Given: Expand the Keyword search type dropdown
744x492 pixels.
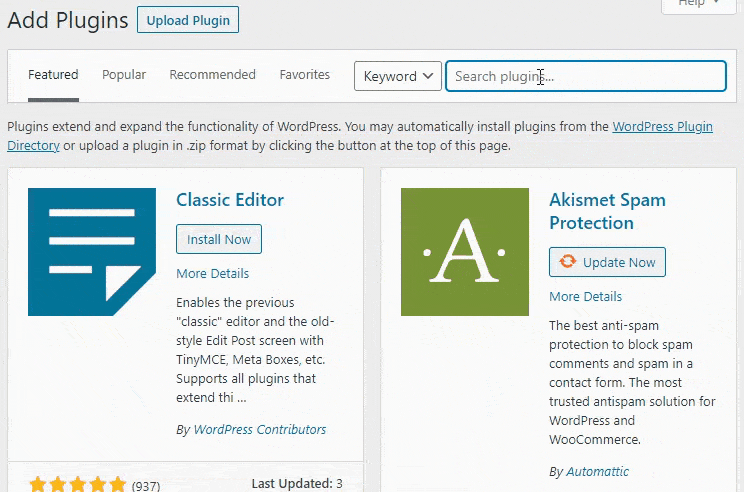Looking at the screenshot, I should (398, 76).
